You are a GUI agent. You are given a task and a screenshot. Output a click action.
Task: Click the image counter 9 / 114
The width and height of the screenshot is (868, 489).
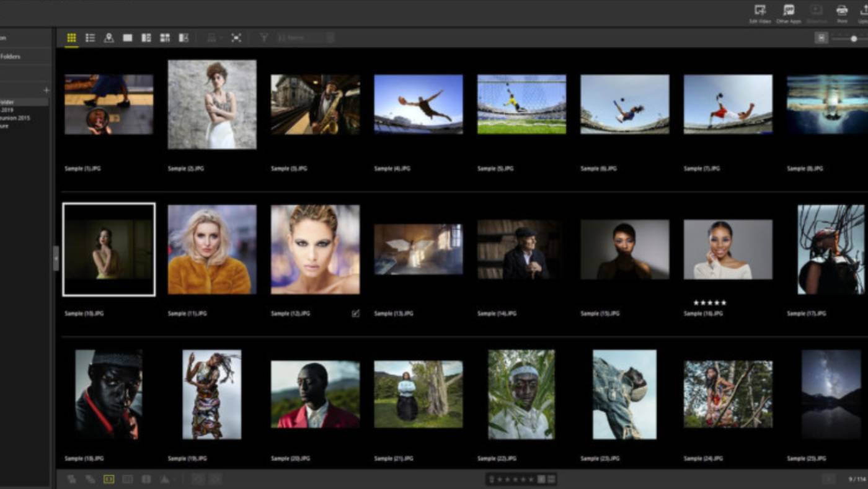[x=856, y=479]
